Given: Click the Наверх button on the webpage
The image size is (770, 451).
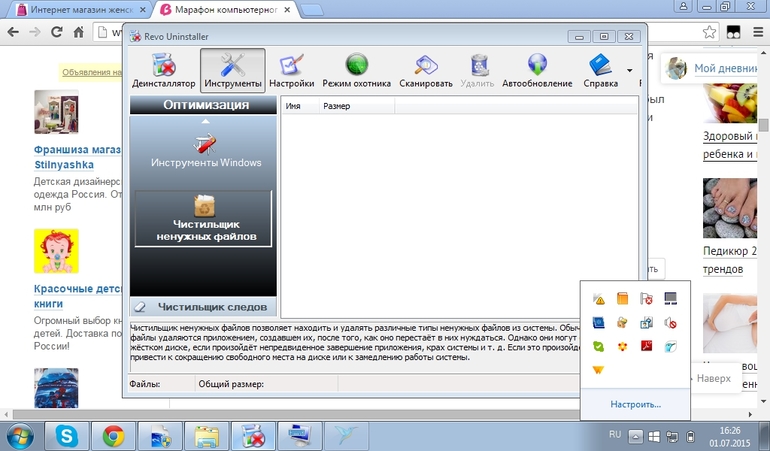Looking at the screenshot, I should point(714,378).
